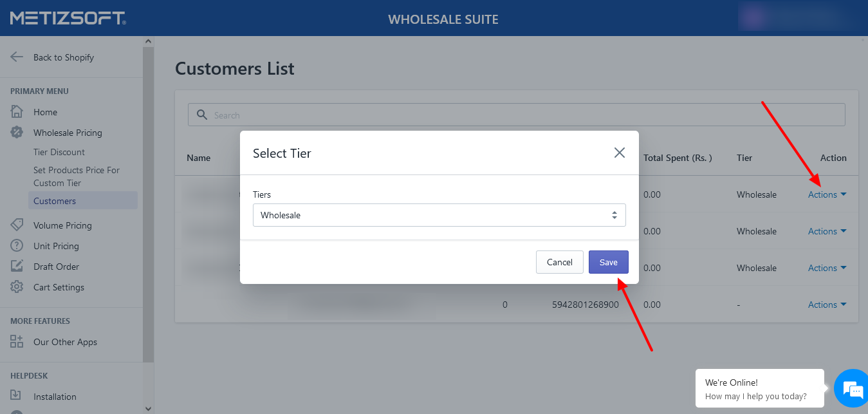The width and height of the screenshot is (868, 414).
Task: Select Set Products Price For Custom Tier
Action: [x=77, y=176]
